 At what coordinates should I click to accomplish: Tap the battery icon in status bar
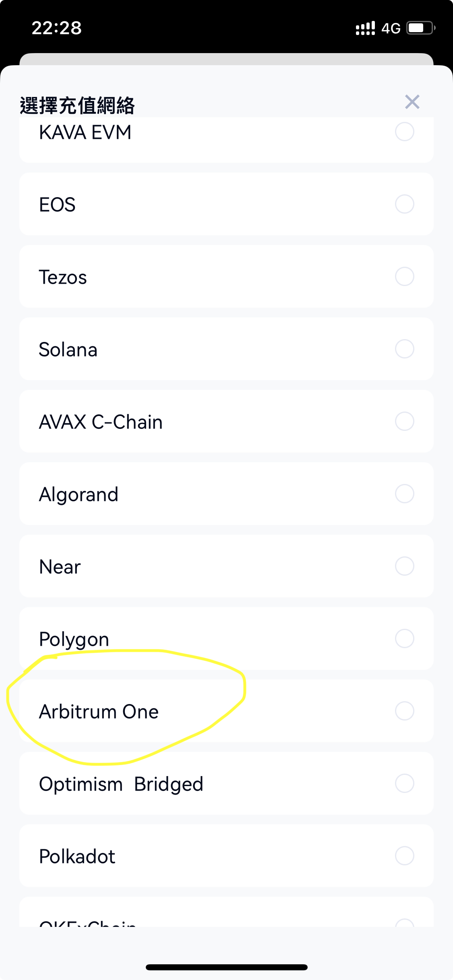click(420, 28)
